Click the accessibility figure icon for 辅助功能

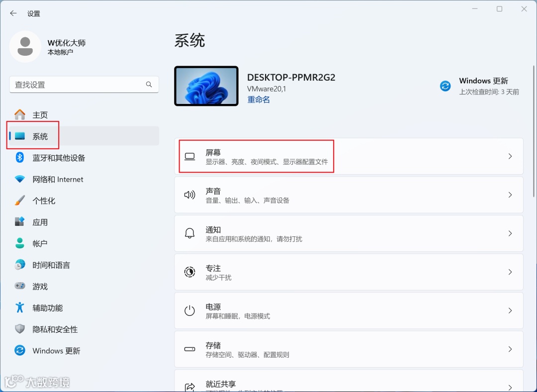click(x=20, y=307)
